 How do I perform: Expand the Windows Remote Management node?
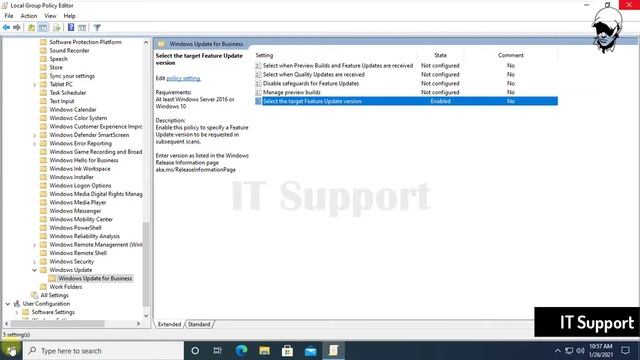(x=34, y=245)
